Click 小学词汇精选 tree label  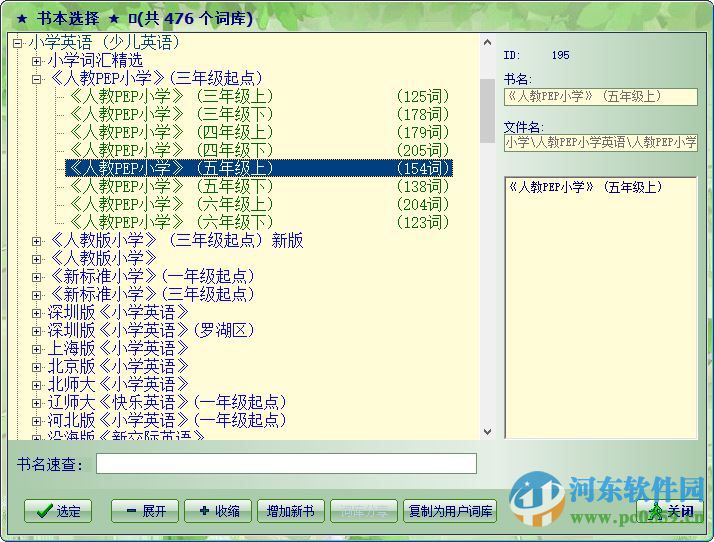click(95, 61)
